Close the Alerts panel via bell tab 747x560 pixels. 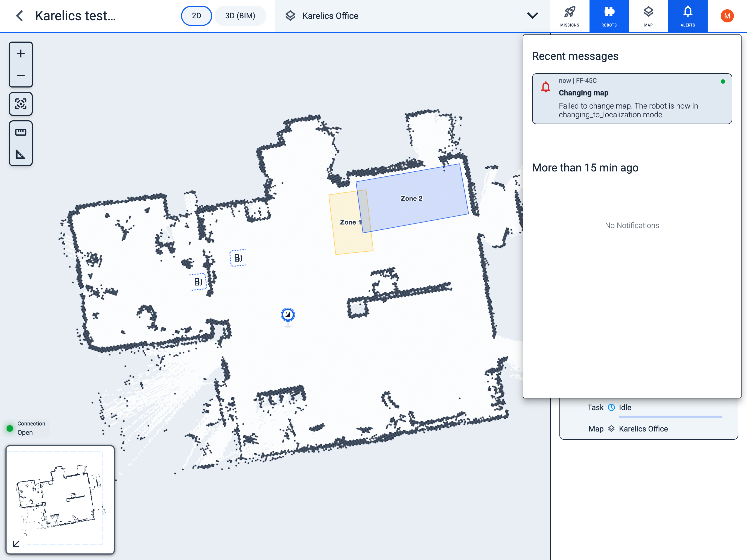(x=688, y=16)
